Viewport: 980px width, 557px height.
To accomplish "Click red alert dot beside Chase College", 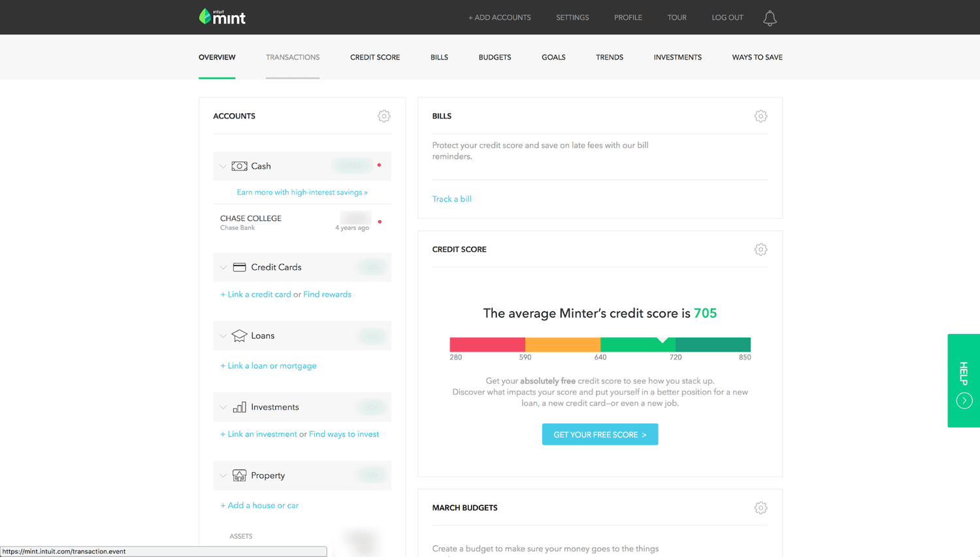I will pyautogui.click(x=380, y=222).
